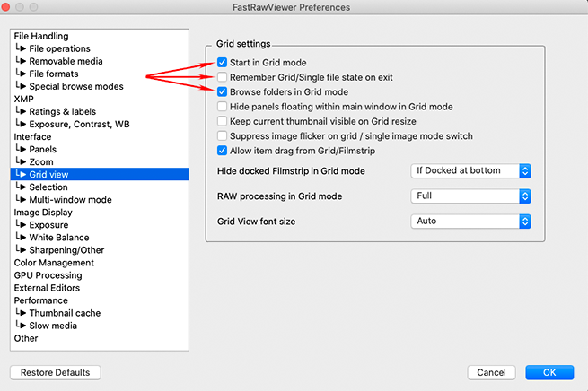
Task: Go to Multi-window mode settings
Action: coord(70,200)
